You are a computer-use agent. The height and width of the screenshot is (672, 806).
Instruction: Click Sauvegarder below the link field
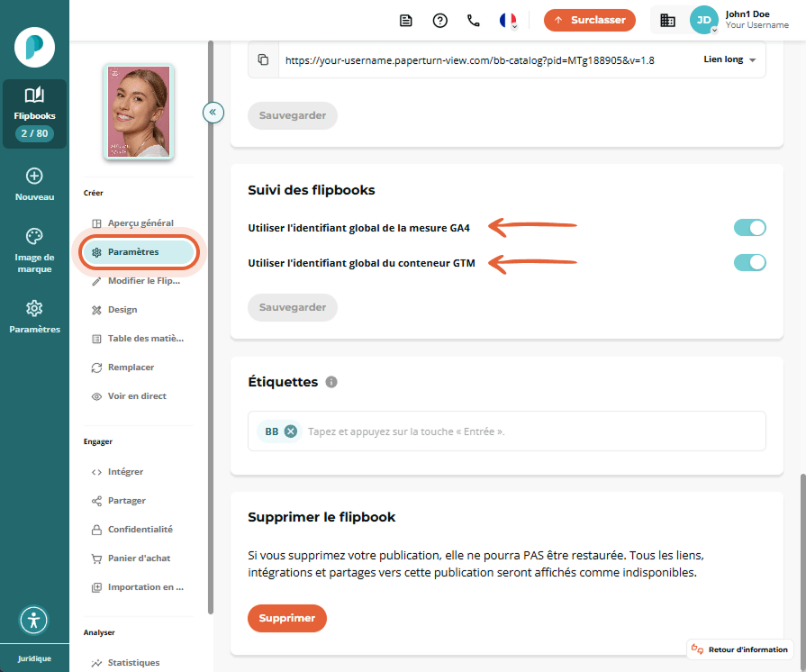click(x=293, y=115)
